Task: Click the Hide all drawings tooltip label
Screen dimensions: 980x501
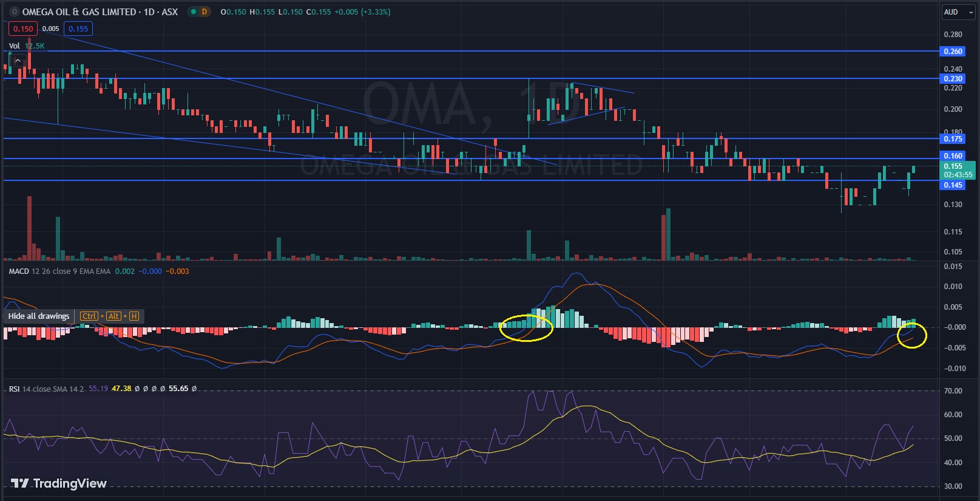Action: click(x=39, y=316)
